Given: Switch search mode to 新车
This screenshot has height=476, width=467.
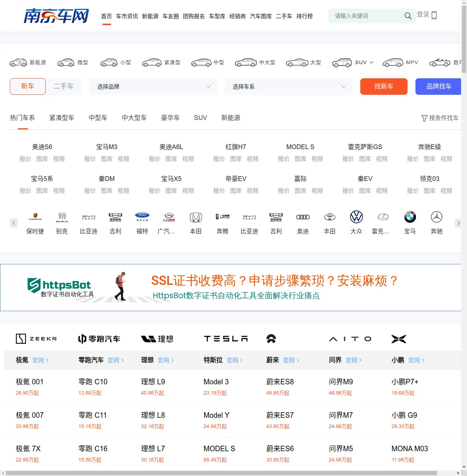Looking at the screenshot, I should 28,87.
